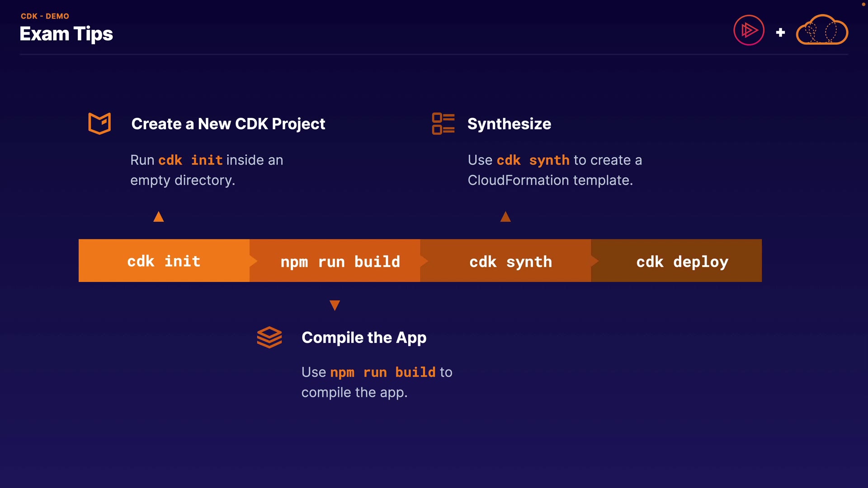Select the cdk synth step block
Image resolution: width=868 pixels, height=488 pixels.
click(510, 261)
